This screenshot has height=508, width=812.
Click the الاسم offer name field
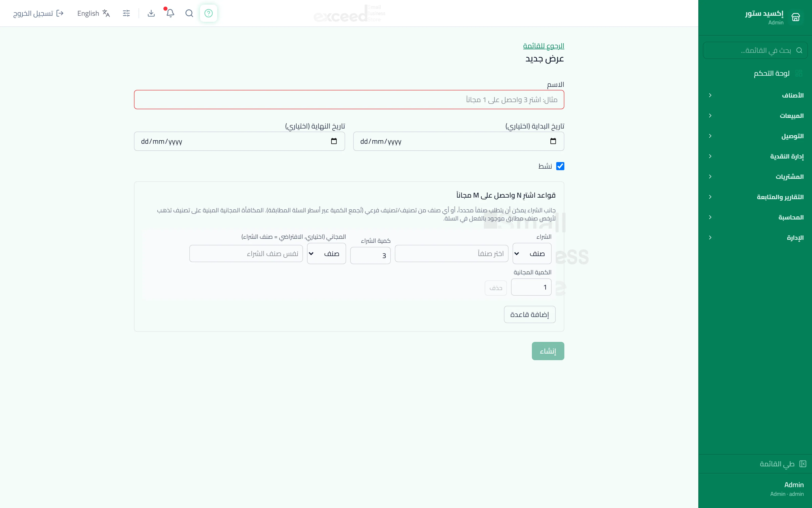pyautogui.click(x=349, y=100)
